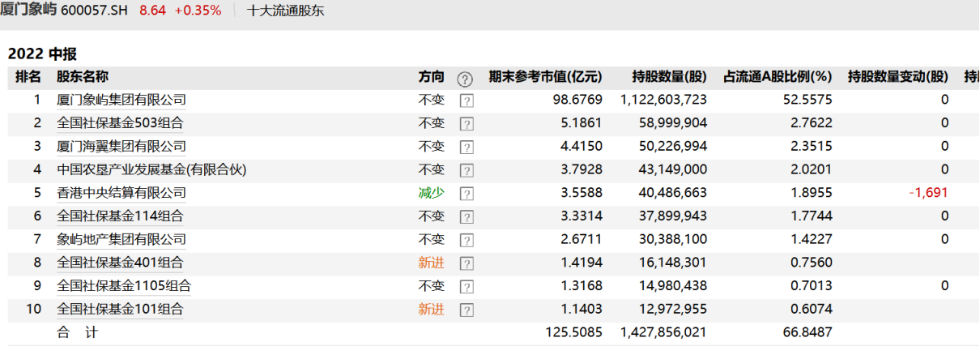Click 新进 in 全国社保基金101组合 row

click(x=432, y=309)
